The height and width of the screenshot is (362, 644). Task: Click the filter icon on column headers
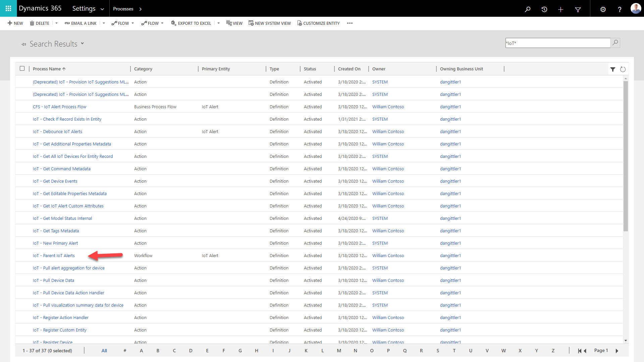612,69
